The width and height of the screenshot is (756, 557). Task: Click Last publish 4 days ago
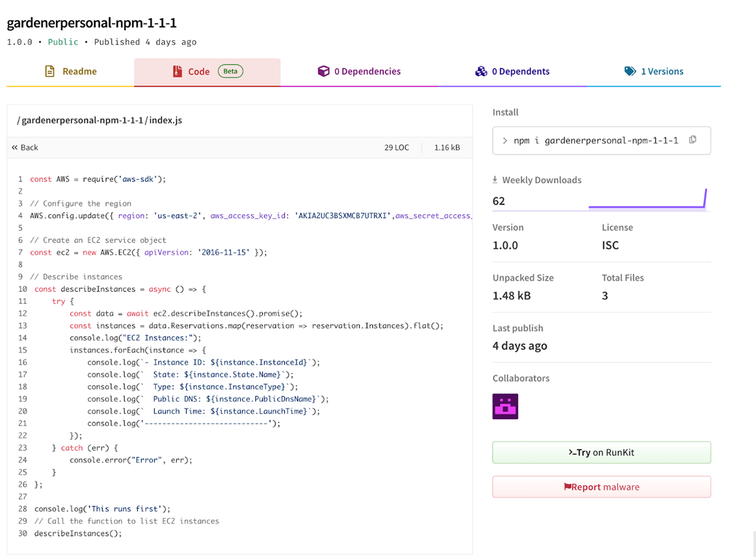(x=520, y=346)
